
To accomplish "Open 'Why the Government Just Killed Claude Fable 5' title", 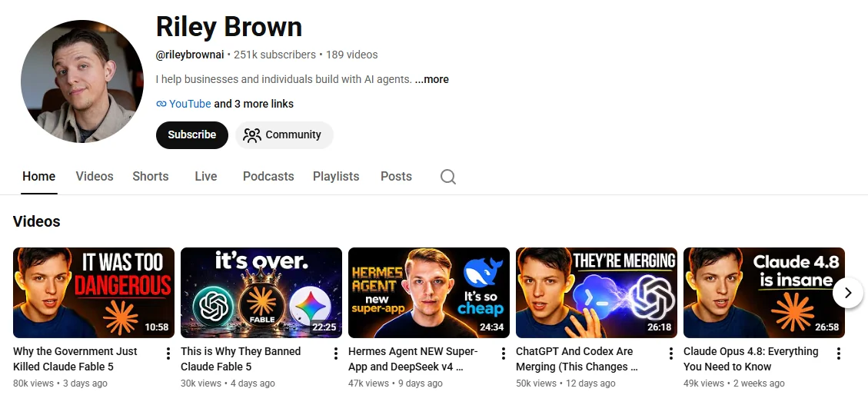I will point(75,359).
